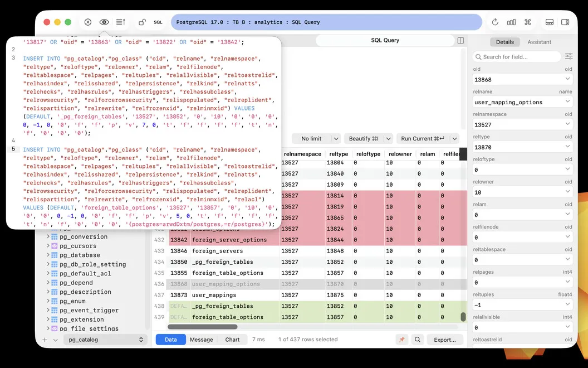Click the commit changes lines icon
The height and width of the screenshot is (368, 588).
click(x=121, y=22)
